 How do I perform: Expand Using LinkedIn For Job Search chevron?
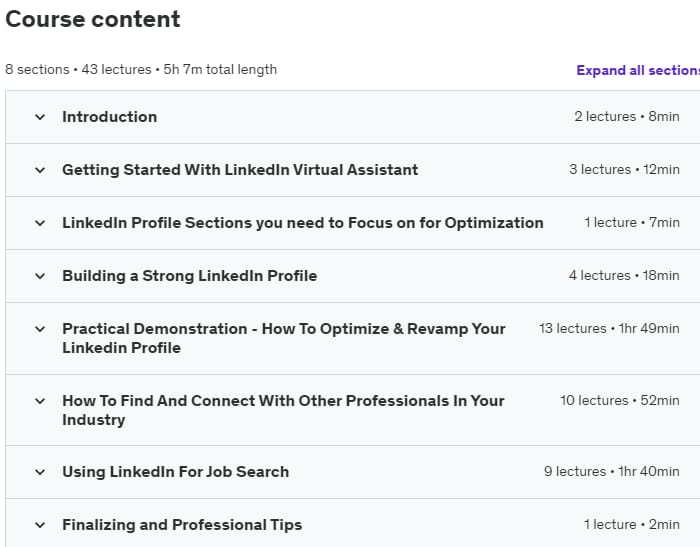(x=40, y=472)
